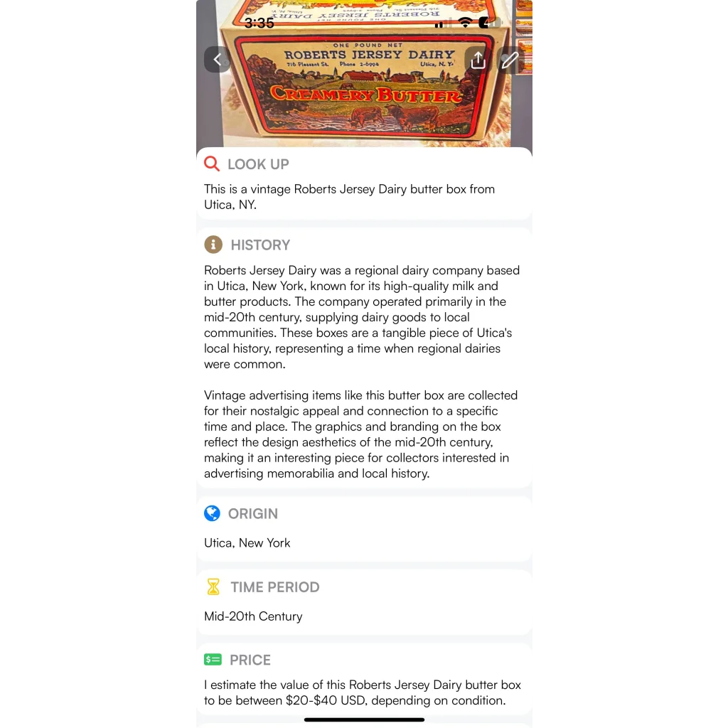Image resolution: width=728 pixels, height=728 pixels.
Task: Tap the back arrow button
Action: pos(218,60)
